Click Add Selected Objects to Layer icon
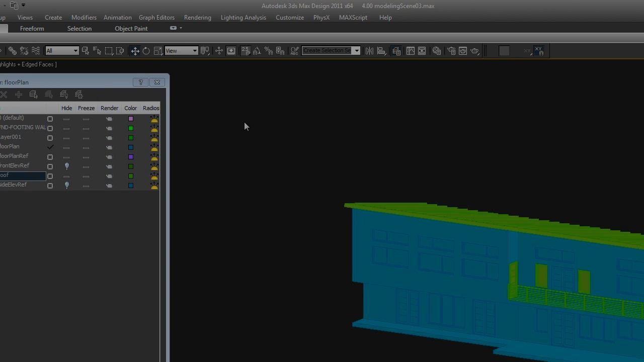The width and height of the screenshot is (644, 362). [19, 95]
